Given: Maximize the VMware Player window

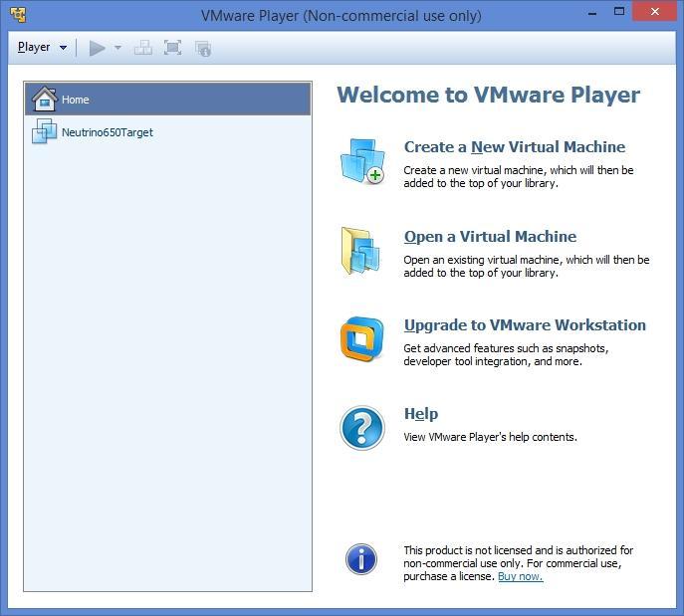Looking at the screenshot, I should coord(619,12).
